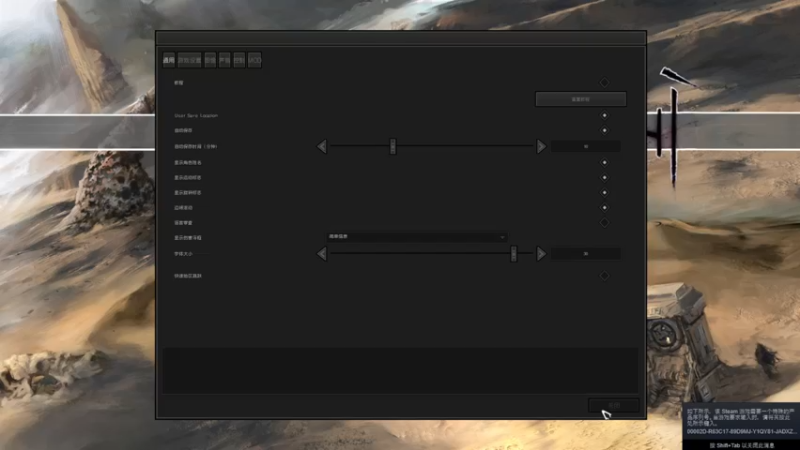This screenshot has width=800, height=450.
Task: Click the 自动保存时间 value field
Action: click(586, 146)
